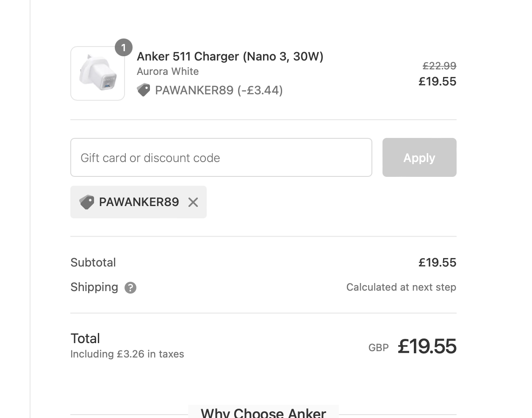Click the 'Why Choose Anker' heading
Screen dimensions: 532x418
263,412
